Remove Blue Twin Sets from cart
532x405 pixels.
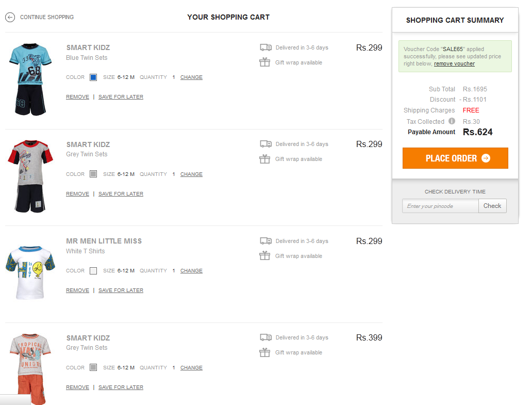(77, 97)
